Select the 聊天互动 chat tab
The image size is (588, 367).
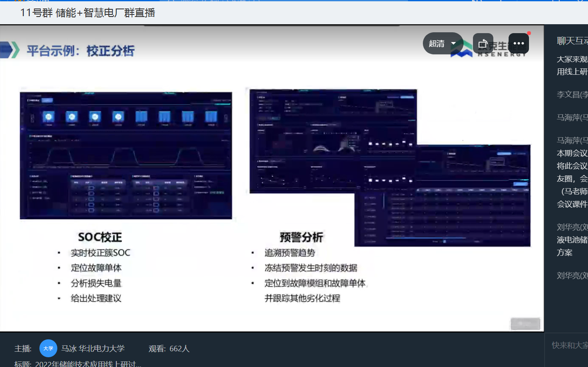click(572, 41)
